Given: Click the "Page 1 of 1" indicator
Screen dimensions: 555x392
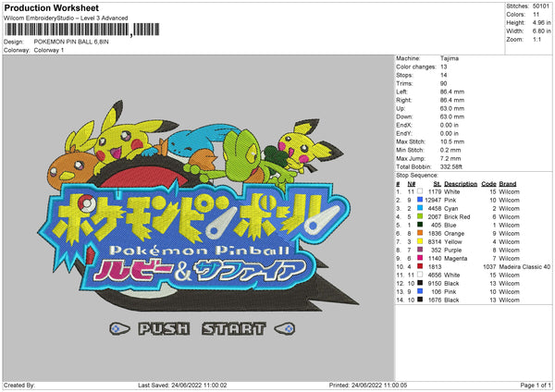Looking at the screenshot, I should tap(536, 385).
